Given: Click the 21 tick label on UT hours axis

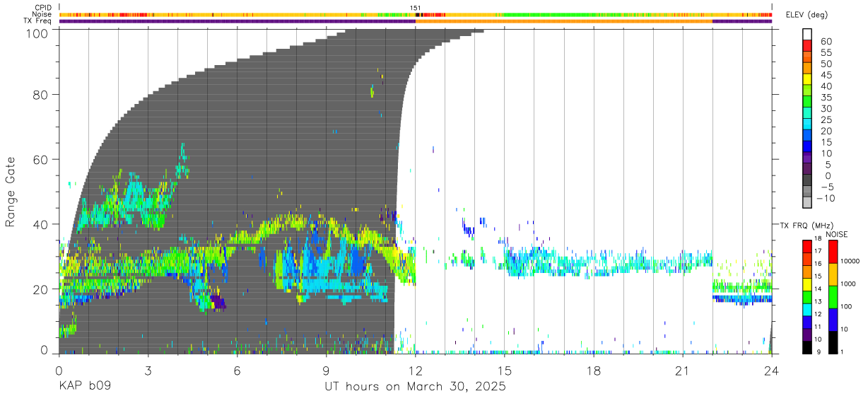Looking at the screenshot, I should click(683, 371).
